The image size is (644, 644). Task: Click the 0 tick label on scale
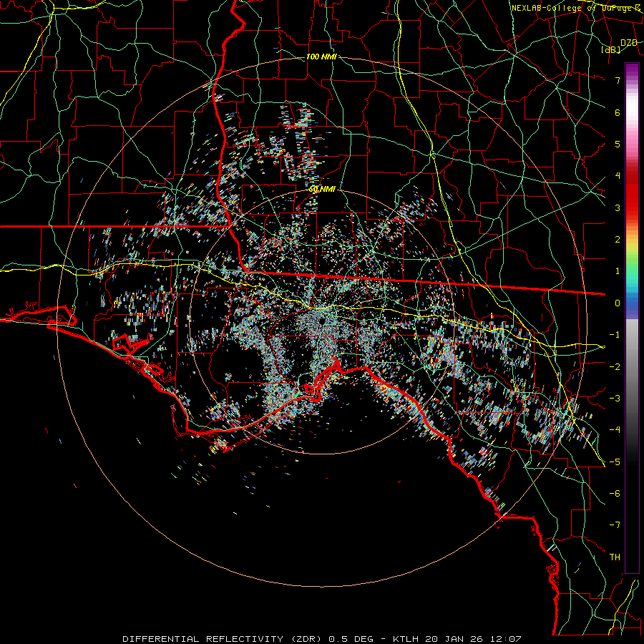[618, 303]
